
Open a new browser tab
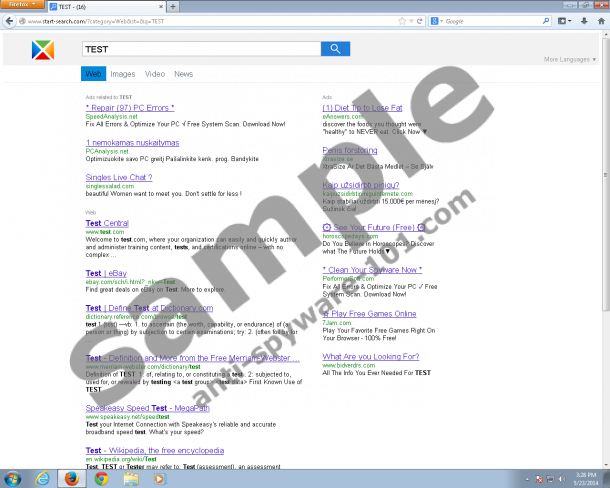173,6
